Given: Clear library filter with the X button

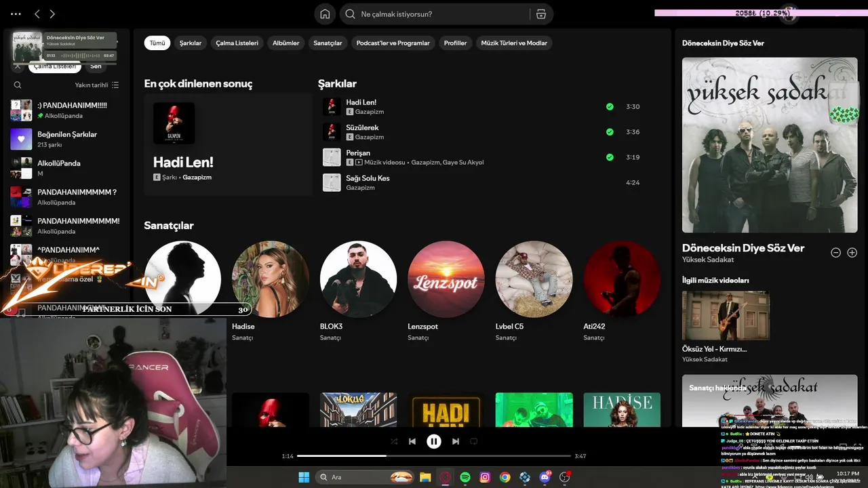Looking at the screenshot, I should coord(18,66).
